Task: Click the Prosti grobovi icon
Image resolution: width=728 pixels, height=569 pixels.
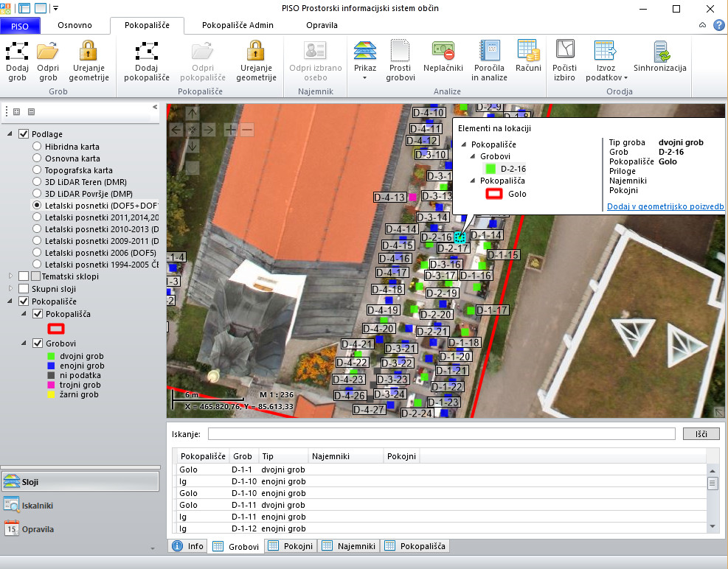Action: 401,60
